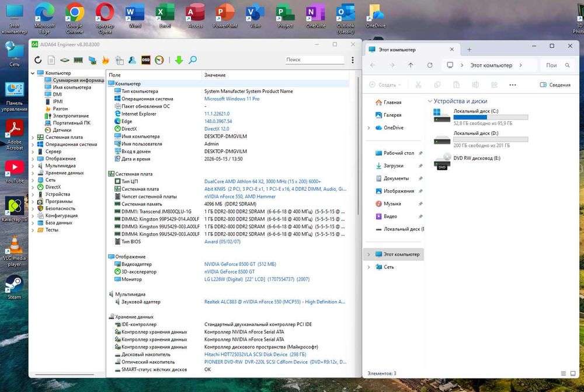Open the Adobe Acrobat desktop icon
This screenshot has height=392, width=584.
(14, 135)
